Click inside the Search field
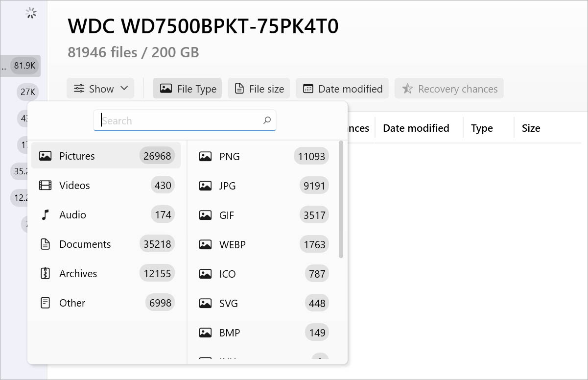The image size is (588, 380). coord(171,120)
